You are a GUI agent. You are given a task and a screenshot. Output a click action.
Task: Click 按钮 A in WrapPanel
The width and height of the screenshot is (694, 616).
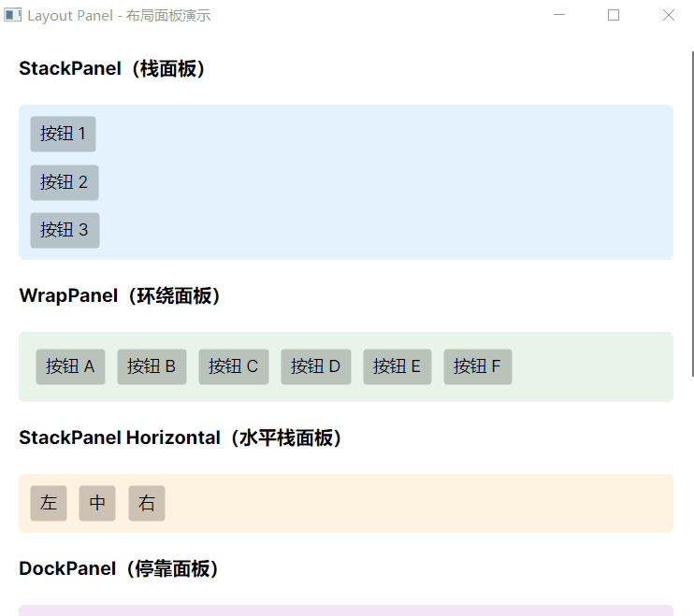pyautogui.click(x=70, y=366)
